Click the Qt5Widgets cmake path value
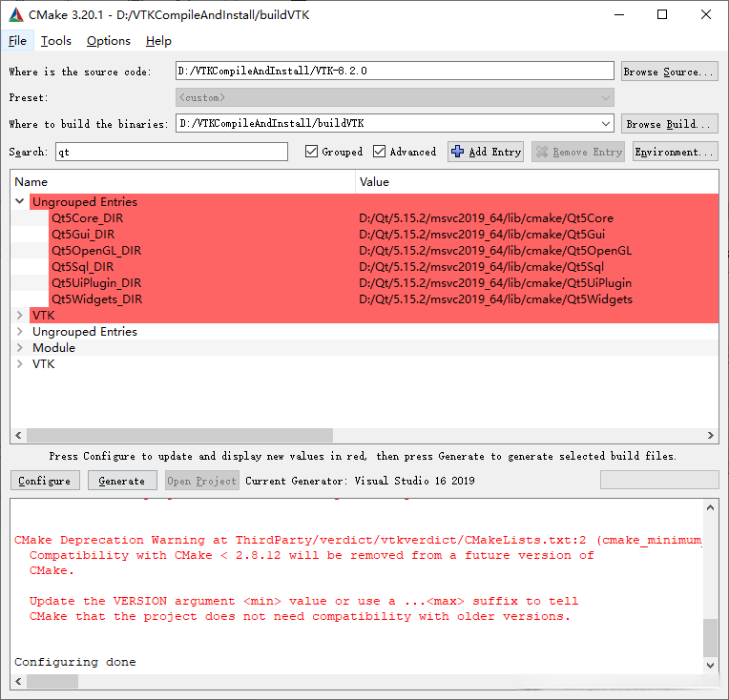This screenshot has width=729, height=700. 495,299
